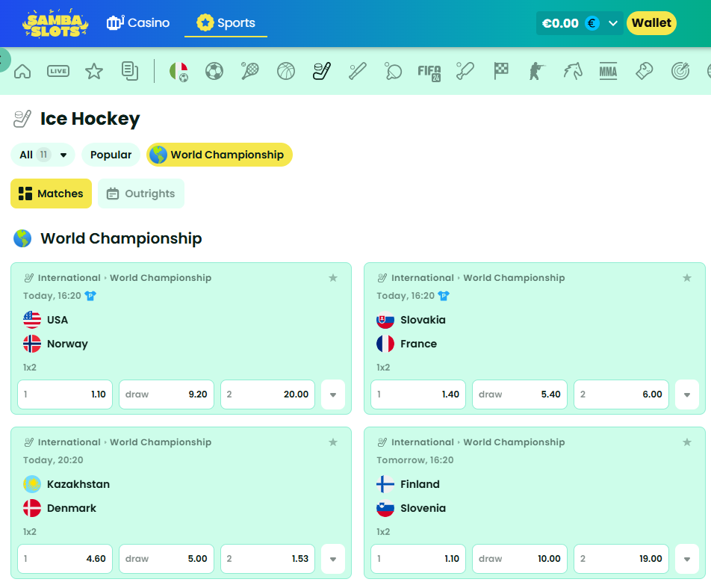This screenshot has width=711, height=588.
Task: Click the World Championship heading
Action: [x=121, y=238]
